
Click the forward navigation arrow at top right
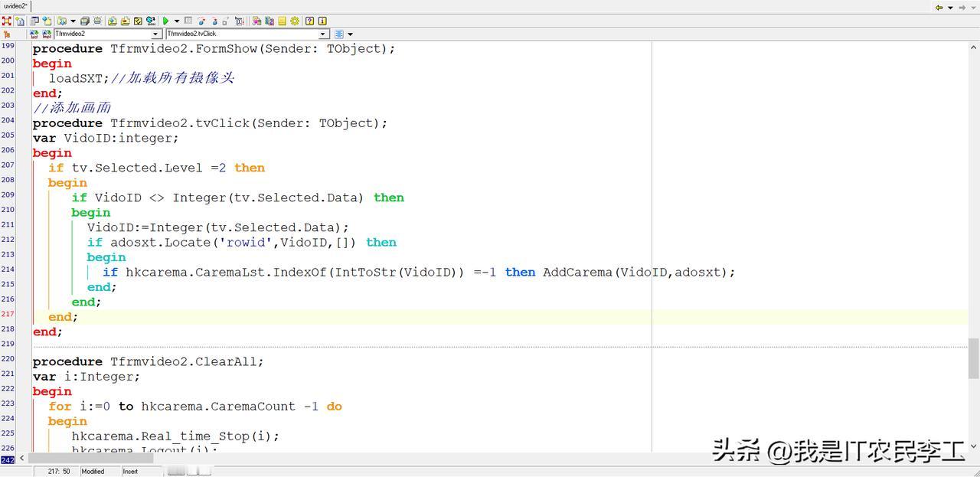962,7
